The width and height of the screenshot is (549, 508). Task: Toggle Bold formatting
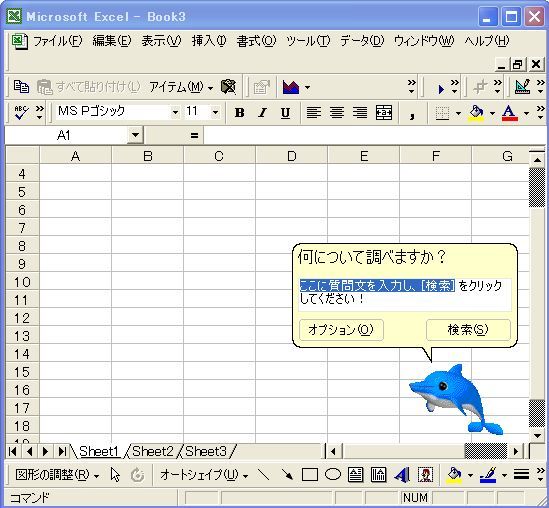click(239, 113)
